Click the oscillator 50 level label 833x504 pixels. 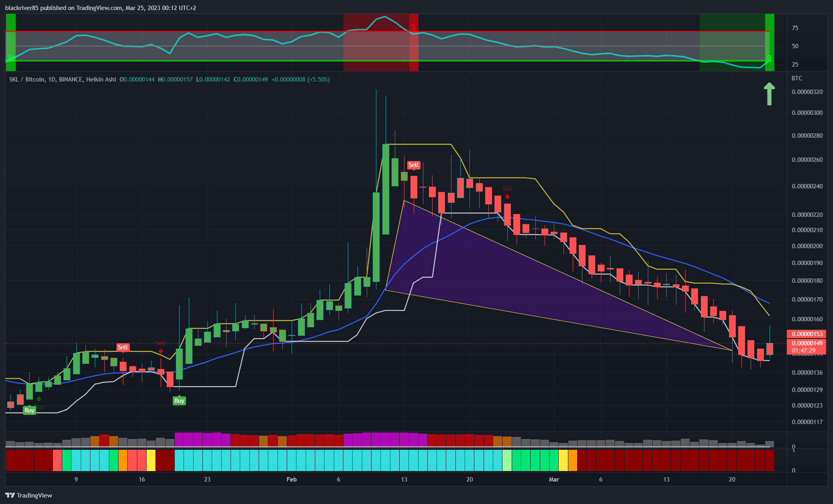[795, 46]
